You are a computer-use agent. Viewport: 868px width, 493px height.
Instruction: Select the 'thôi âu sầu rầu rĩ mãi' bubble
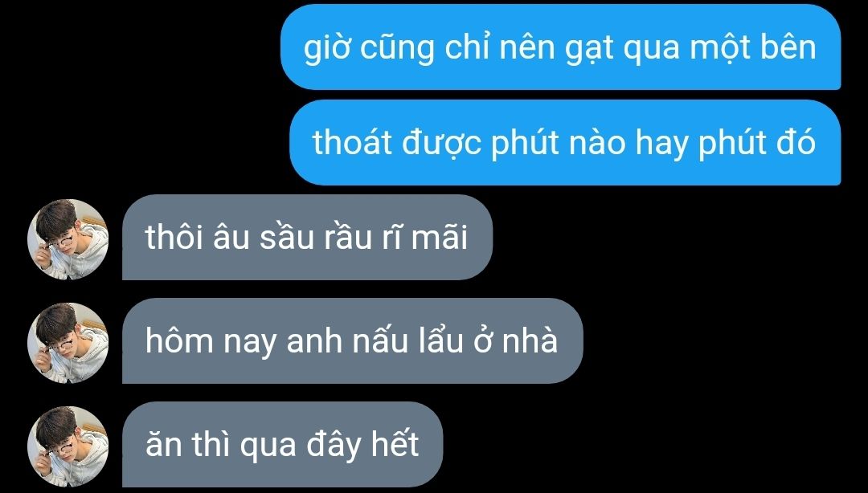pyautogui.click(x=307, y=238)
